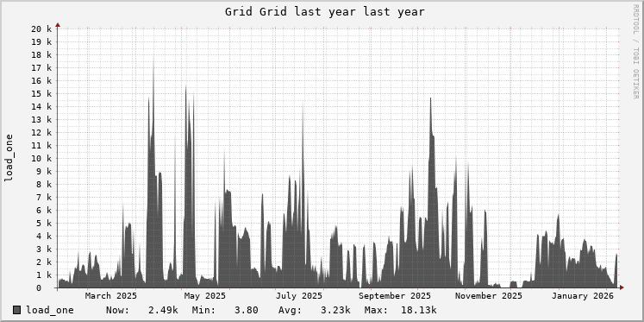Click the red arrow atop the y-axis

58,25
